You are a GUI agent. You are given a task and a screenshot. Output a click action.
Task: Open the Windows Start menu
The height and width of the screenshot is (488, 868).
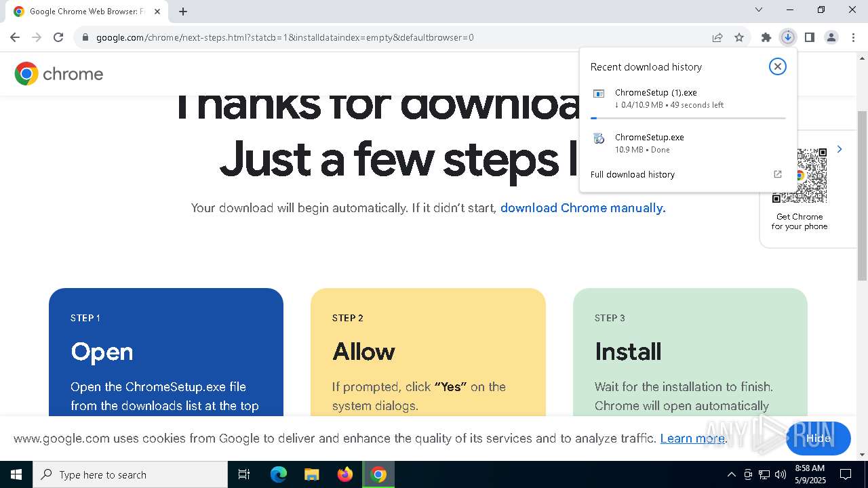[x=16, y=474]
